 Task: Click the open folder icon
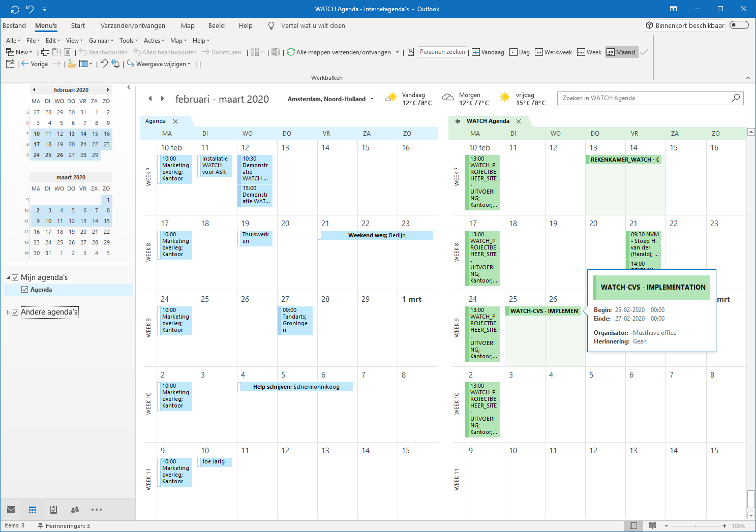72,64
